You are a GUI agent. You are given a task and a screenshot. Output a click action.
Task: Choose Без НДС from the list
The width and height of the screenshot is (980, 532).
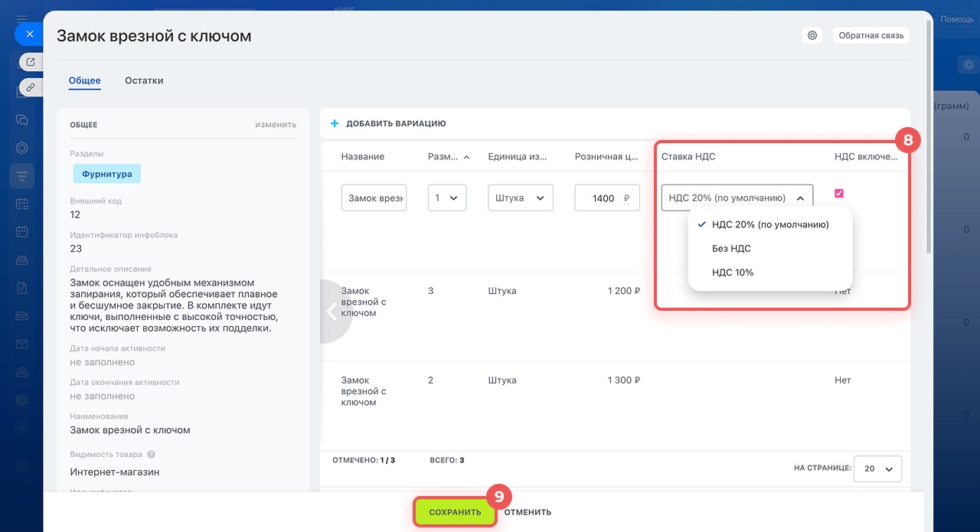pyautogui.click(x=731, y=249)
